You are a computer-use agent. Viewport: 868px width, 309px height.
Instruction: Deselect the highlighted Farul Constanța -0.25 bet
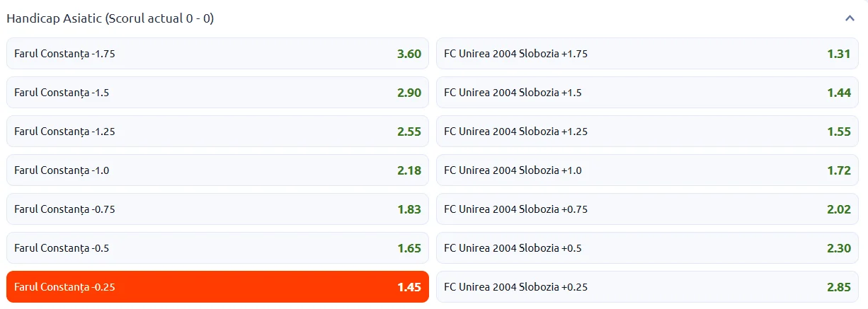click(x=217, y=286)
